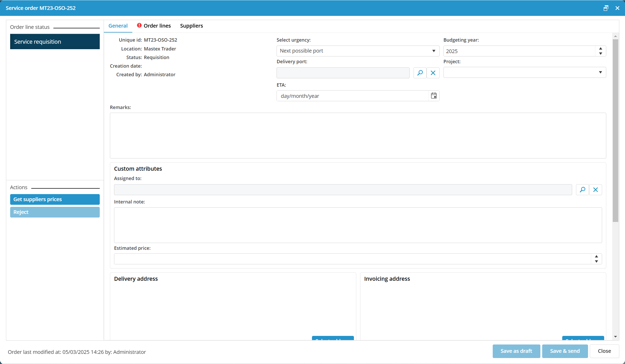
Task: Switch to the General tab
Action: pyautogui.click(x=118, y=26)
